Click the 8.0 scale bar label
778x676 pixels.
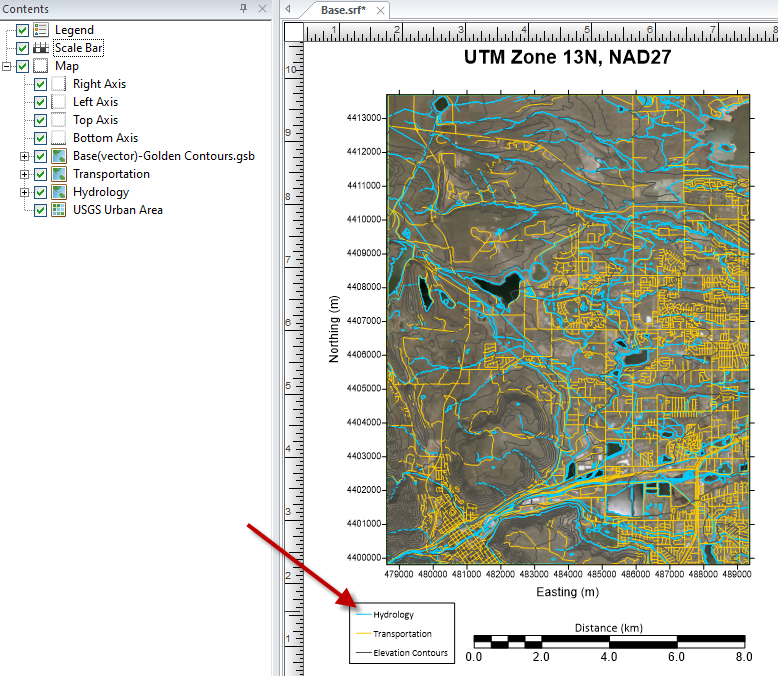point(744,657)
